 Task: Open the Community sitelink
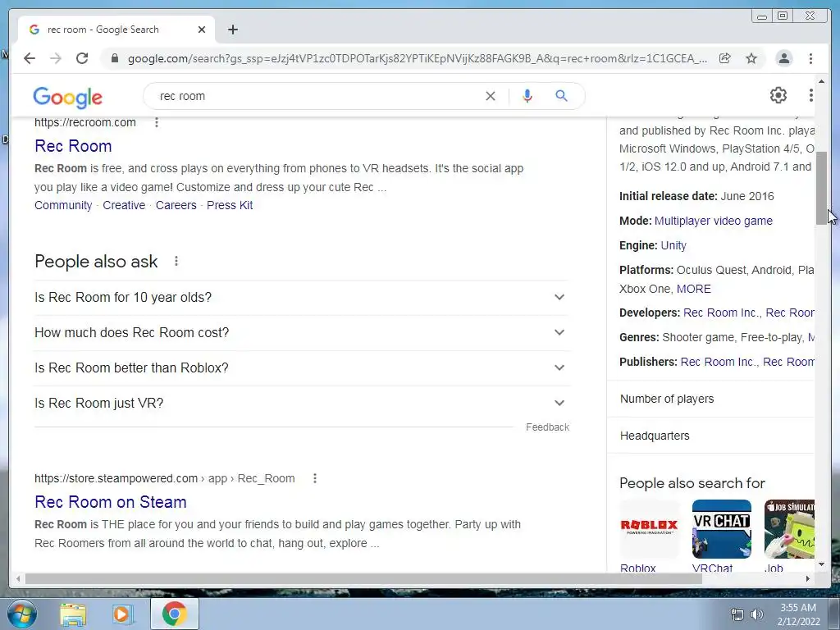click(63, 205)
